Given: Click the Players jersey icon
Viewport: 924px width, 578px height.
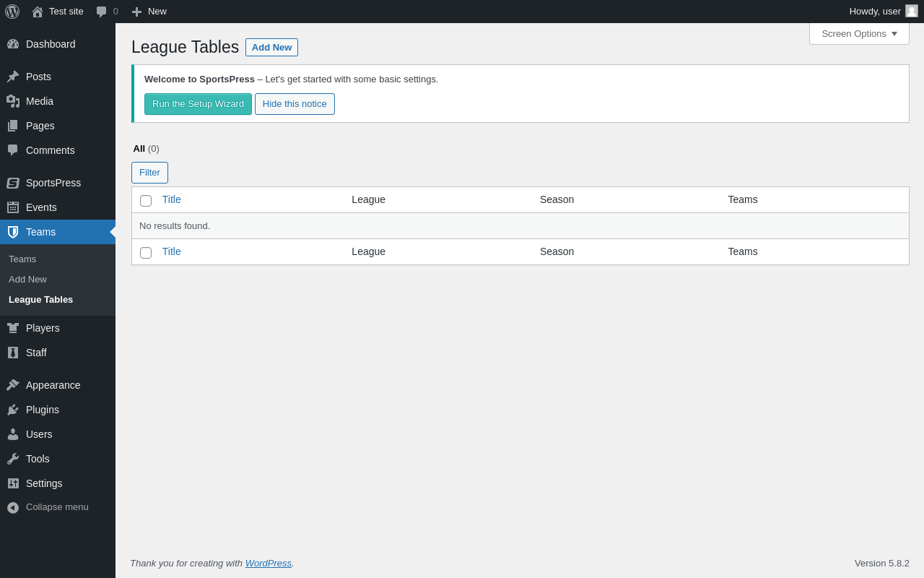Looking at the screenshot, I should (x=13, y=328).
